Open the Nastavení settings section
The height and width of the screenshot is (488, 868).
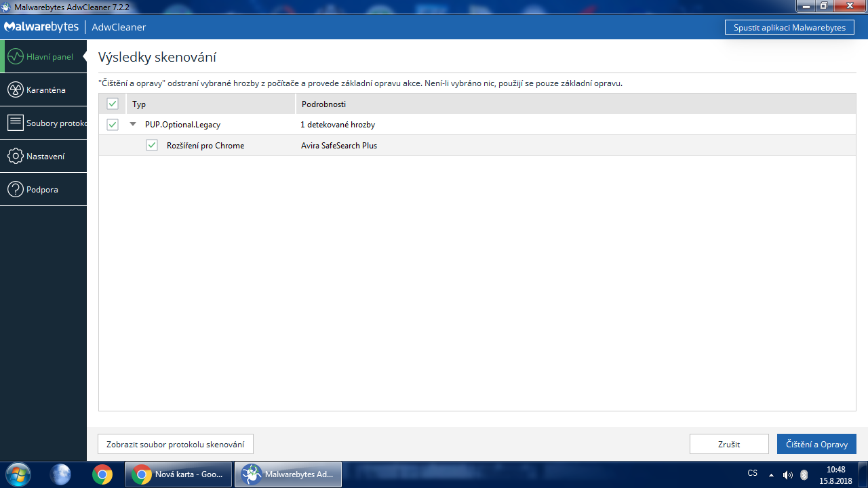coord(43,157)
